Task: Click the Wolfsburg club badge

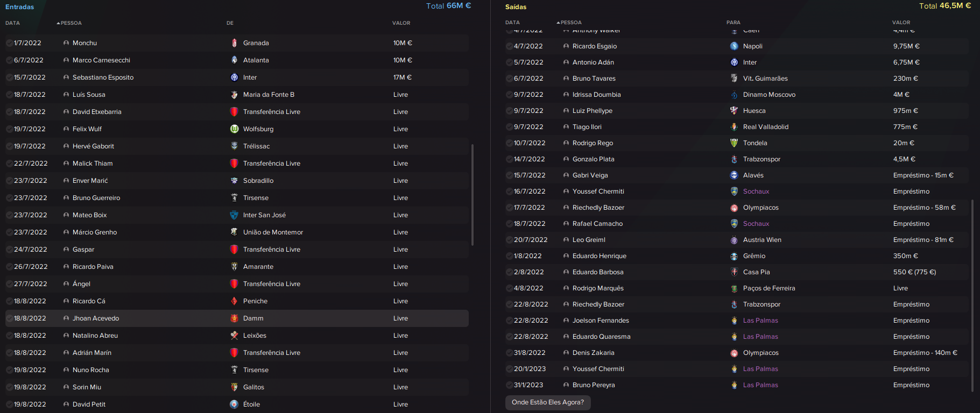Action: click(x=234, y=129)
